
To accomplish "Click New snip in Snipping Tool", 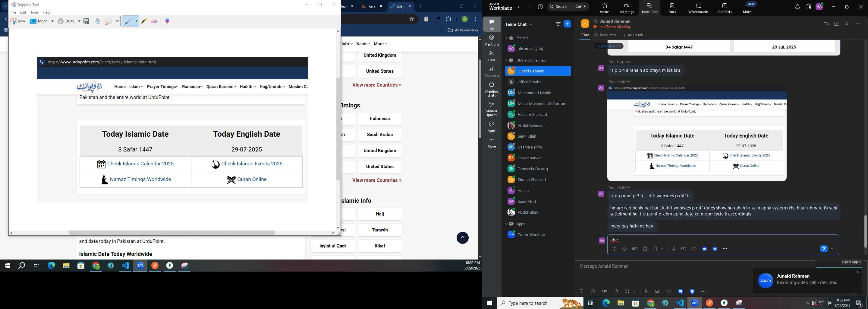I will pyautogui.click(x=18, y=21).
